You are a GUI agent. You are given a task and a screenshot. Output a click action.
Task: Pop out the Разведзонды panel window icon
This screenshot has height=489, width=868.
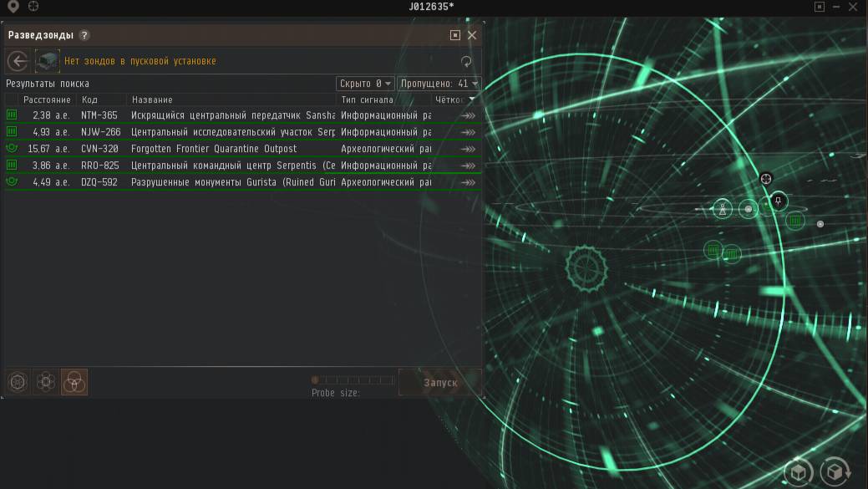coord(455,35)
